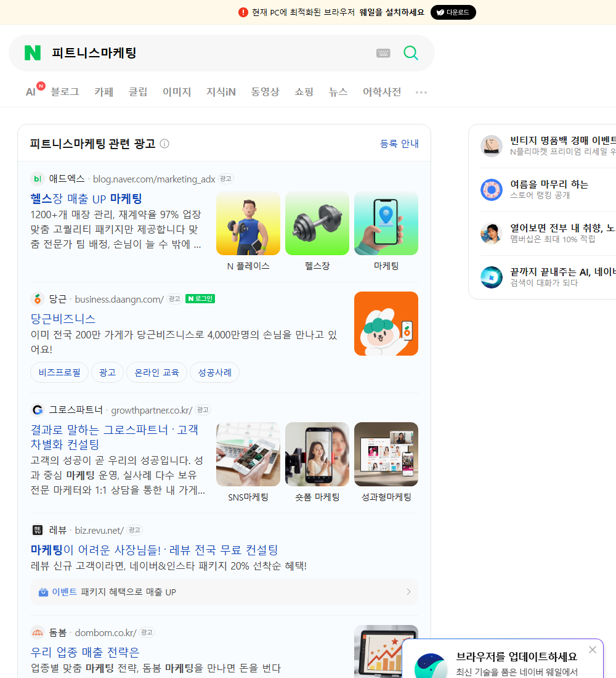Open 빈티지 명품백 경매 이벤트 promo

(548, 145)
